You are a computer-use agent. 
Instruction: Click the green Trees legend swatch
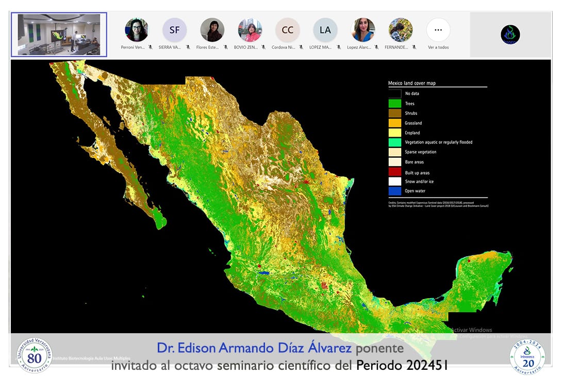[x=394, y=104]
